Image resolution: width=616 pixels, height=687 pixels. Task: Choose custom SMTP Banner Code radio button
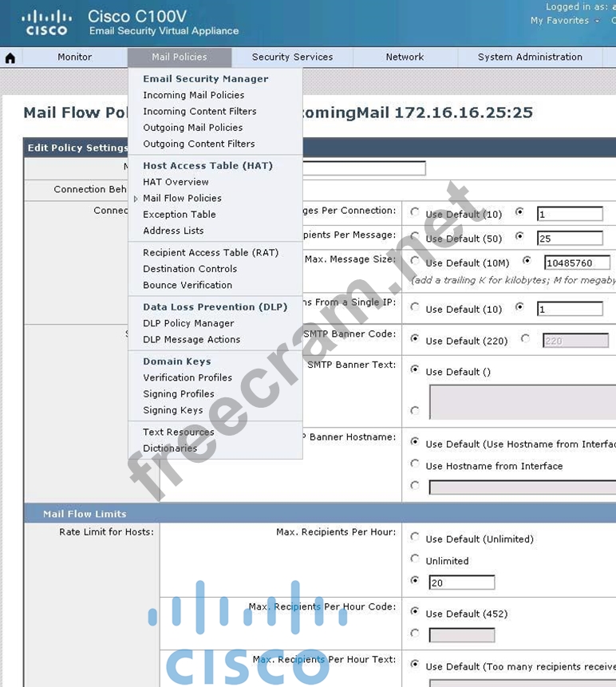pyautogui.click(x=525, y=338)
